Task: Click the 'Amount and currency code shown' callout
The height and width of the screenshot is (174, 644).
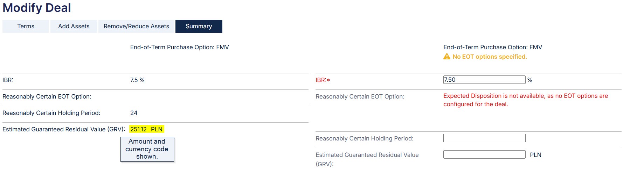Action: click(x=147, y=149)
